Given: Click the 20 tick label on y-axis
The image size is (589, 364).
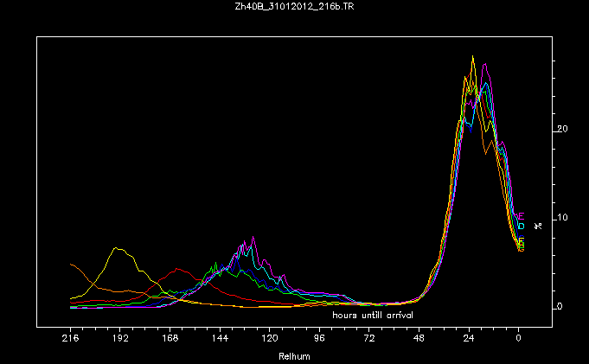Looking at the screenshot, I should click(x=562, y=129).
